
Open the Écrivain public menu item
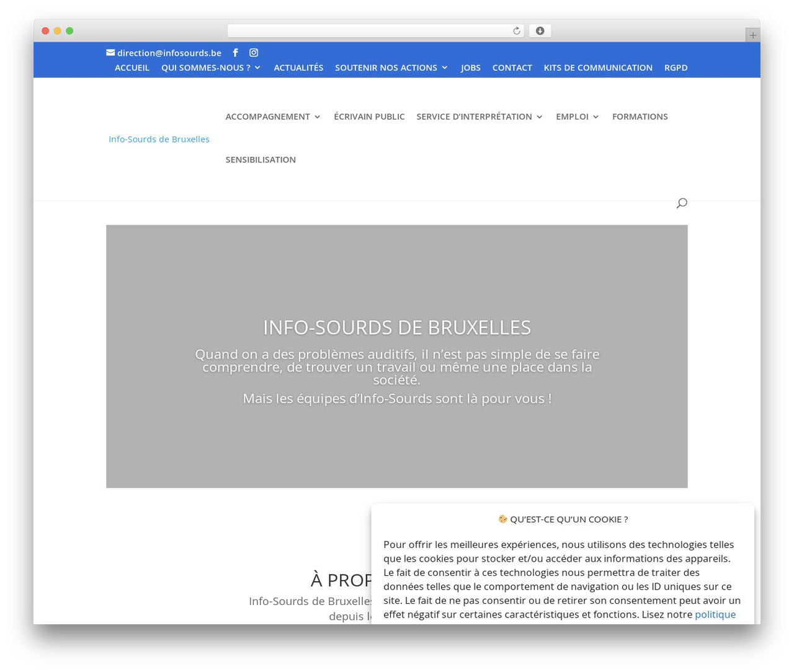coord(369,117)
